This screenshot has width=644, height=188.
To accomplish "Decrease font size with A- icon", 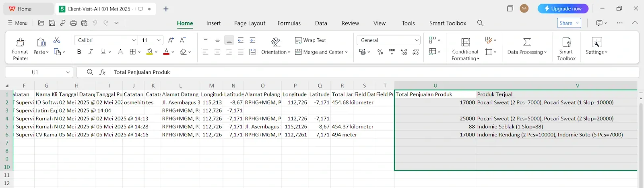I will tap(183, 40).
